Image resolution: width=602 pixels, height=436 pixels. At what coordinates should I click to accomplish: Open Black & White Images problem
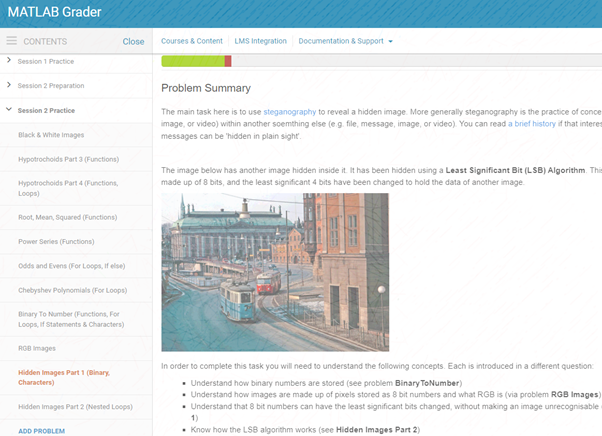click(x=51, y=135)
